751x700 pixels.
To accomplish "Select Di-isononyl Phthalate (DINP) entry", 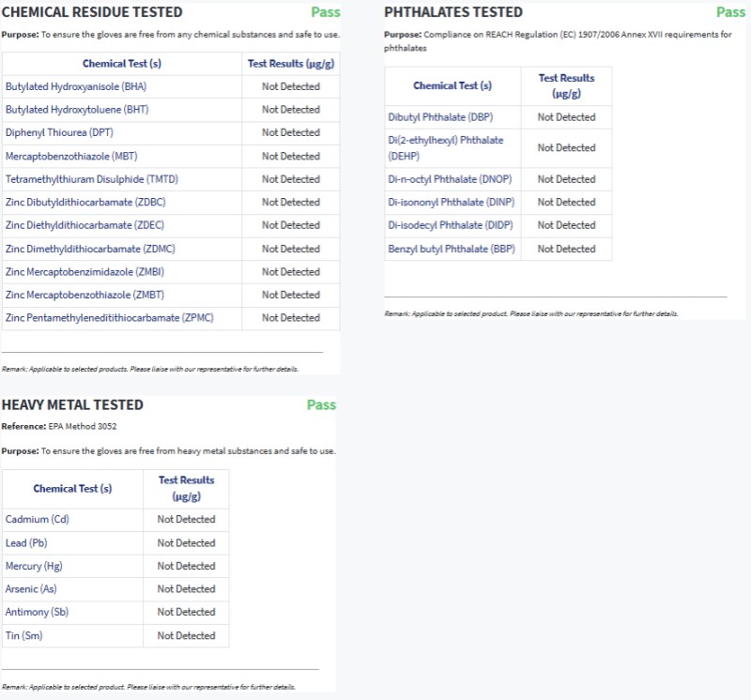I will pos(452,202).
